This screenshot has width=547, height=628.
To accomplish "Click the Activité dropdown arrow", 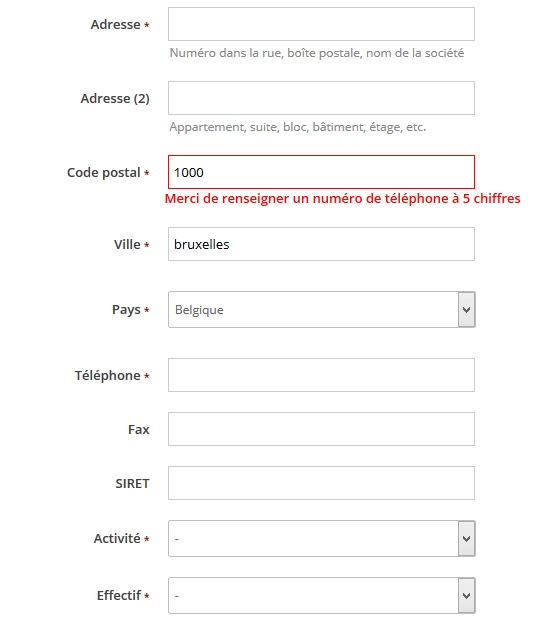I will click(466, 539).
